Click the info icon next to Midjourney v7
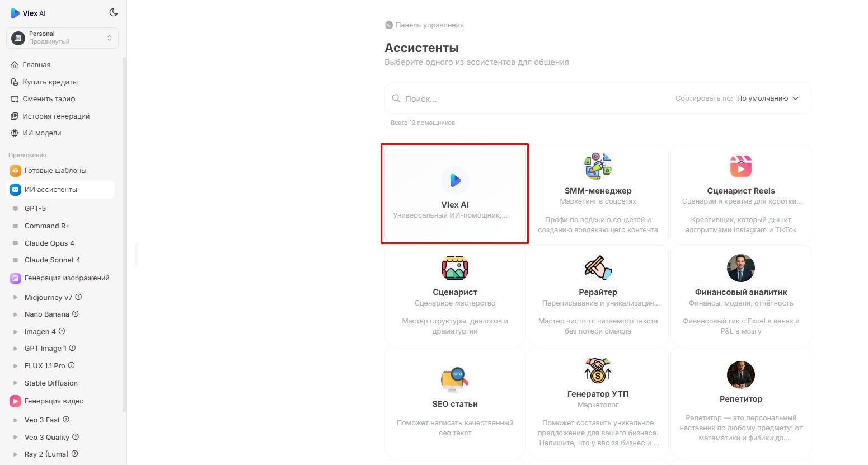This screenshot has width=868, height=465. pyautogui.click(x=79, y=297)
